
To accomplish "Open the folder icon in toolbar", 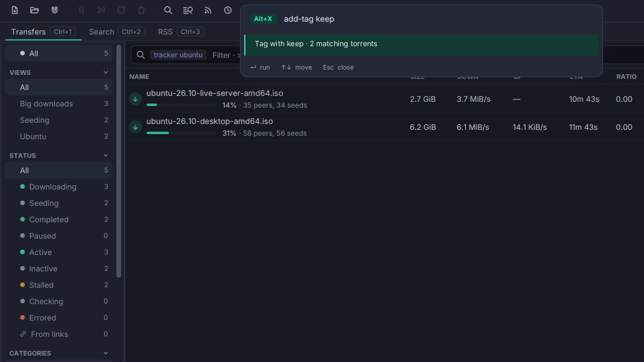I will (x=35, y=11).
